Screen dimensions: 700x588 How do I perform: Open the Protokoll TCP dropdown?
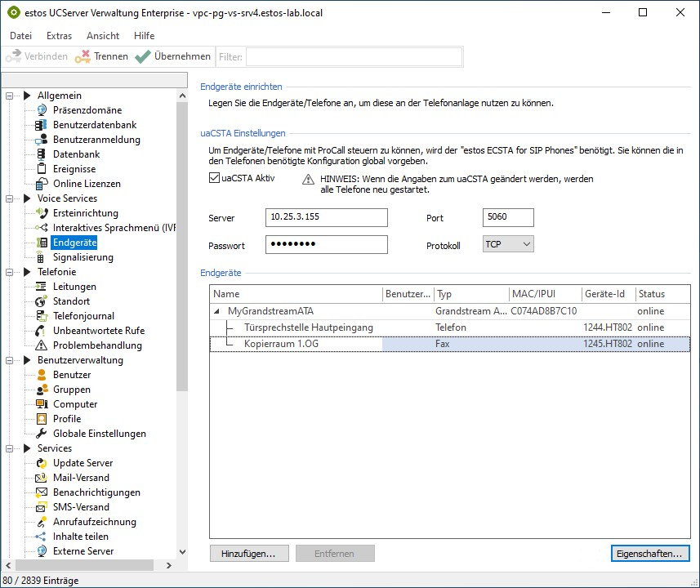pos(507,244)
